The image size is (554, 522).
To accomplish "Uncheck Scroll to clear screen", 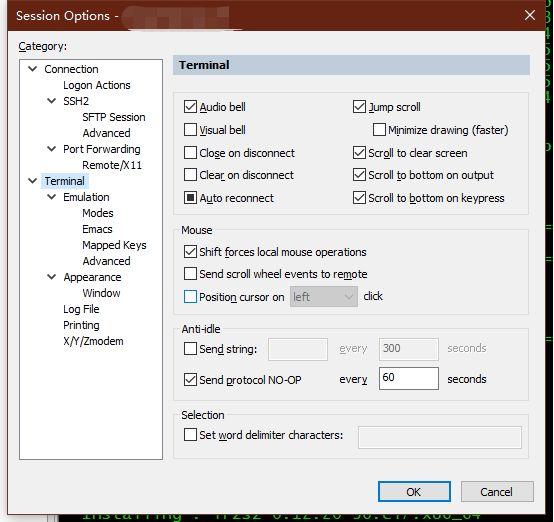I will tap(359, 153).
